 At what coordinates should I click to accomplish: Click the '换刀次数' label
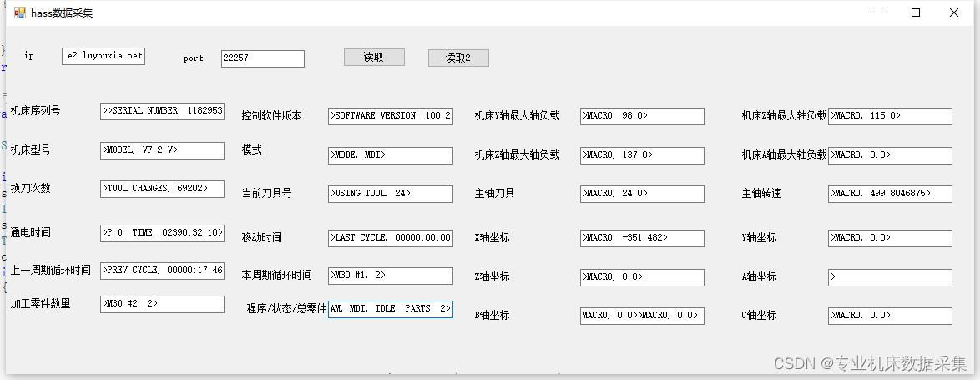click(31, 188)
